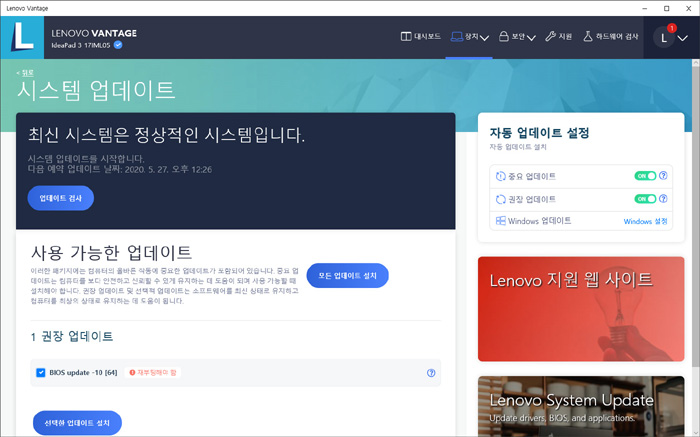Click the help icon on BIOS update row
Image resolution: width=700 pixels, height=437 pixels.
431,373
